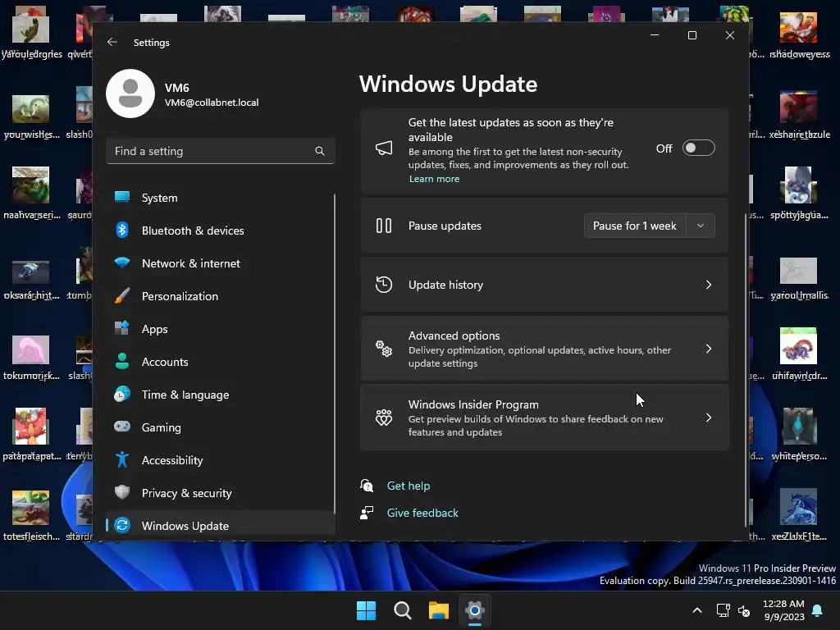Click the Privacy & security shield icon

[122, 492]
